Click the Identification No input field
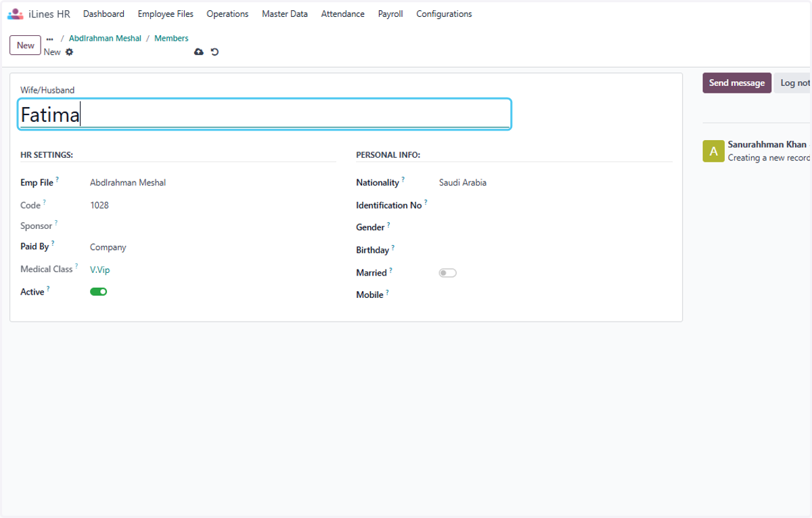 (x=555, y=205)
